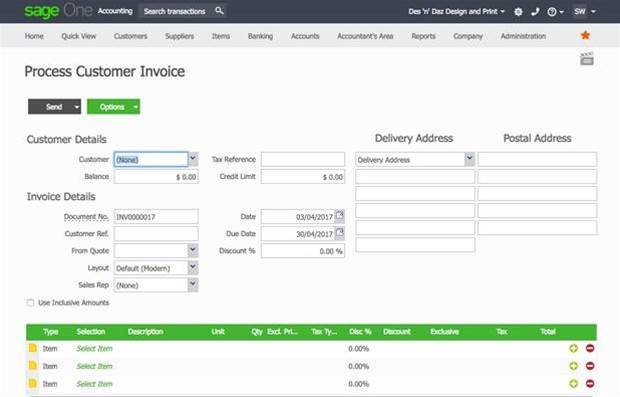Screen dimensions: 620x397
Task: Open the Suppliers menu
Action: (x=180, y=36)
